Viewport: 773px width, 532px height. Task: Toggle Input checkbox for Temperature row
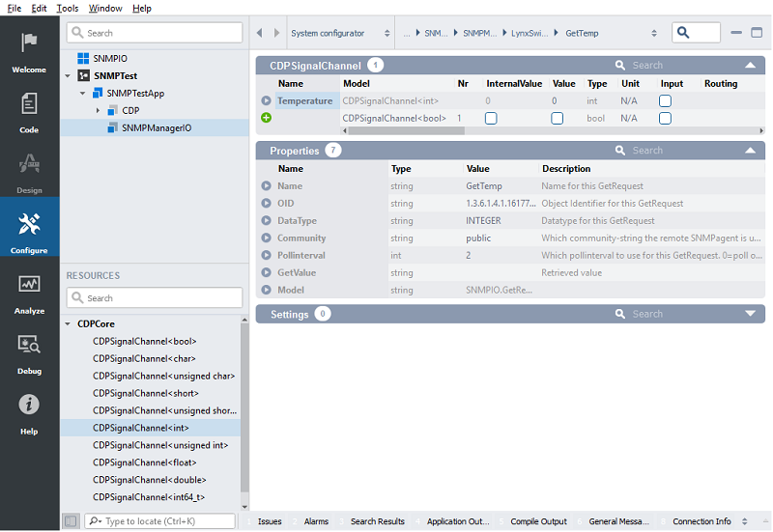click(665, 100)
